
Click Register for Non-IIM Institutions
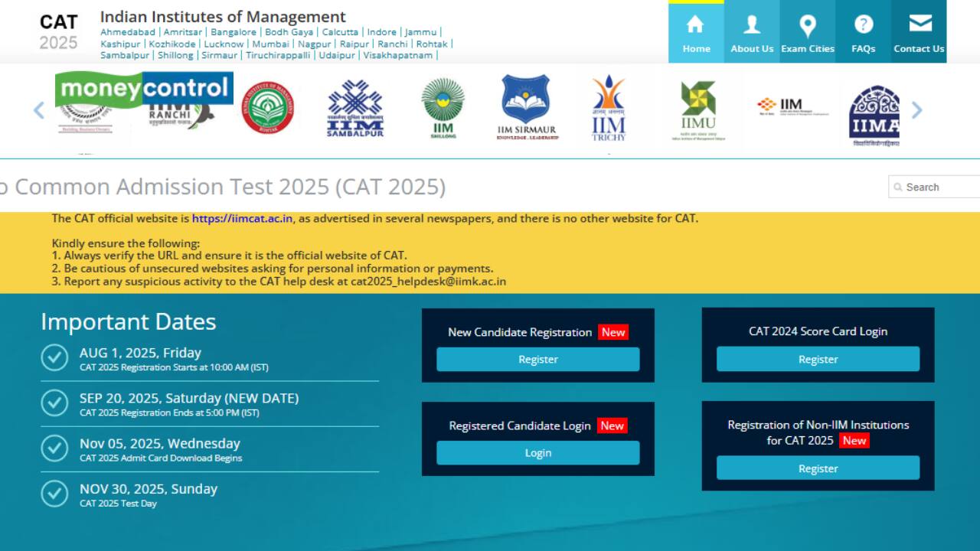(x=818, y=468)
